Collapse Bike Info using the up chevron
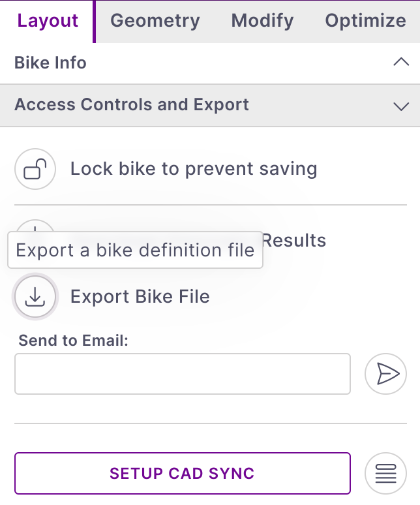The height and width of the screenshot is (505, 420). click(x=401, y=63)
